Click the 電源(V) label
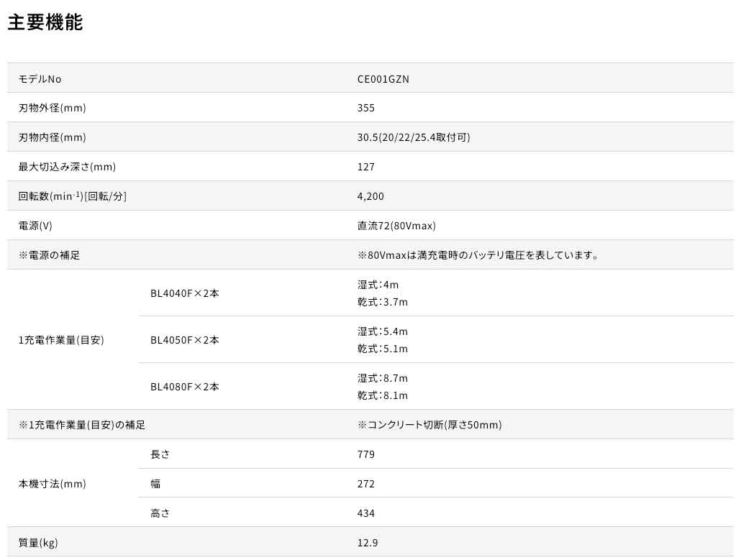The width and height of the screenshot is (741, 560). [x=35, y=226]
